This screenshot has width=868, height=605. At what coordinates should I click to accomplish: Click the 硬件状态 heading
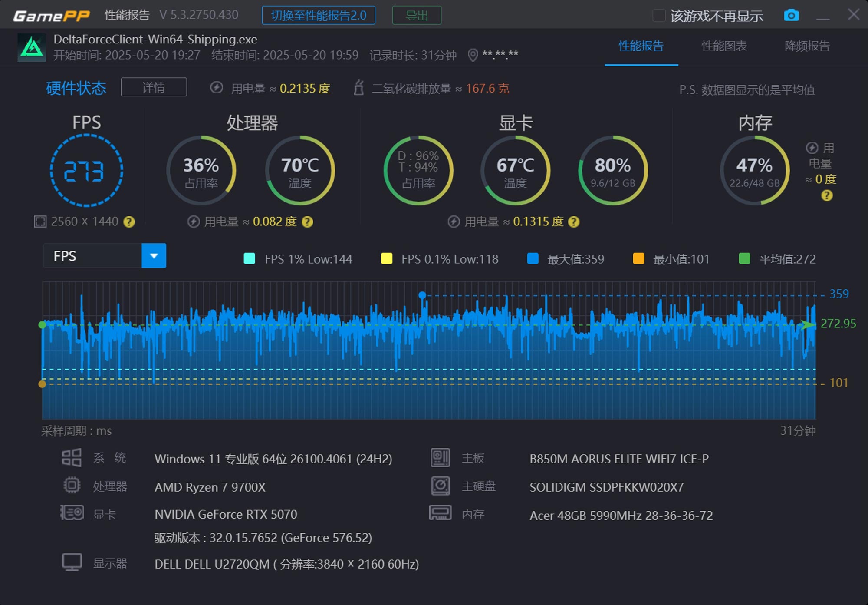[x=76, y=88]
